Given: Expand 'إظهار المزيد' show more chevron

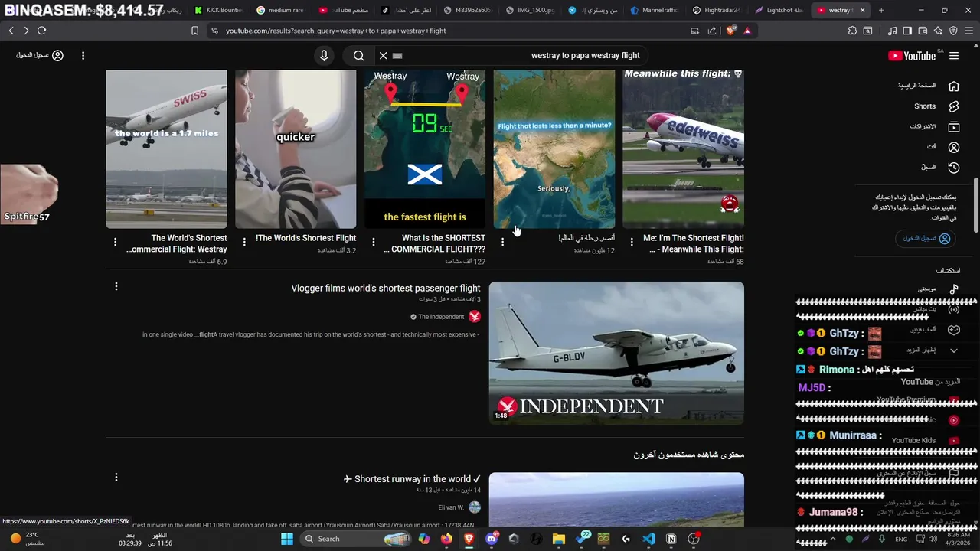Looking at the screenshot, I should tap(954, 350).
